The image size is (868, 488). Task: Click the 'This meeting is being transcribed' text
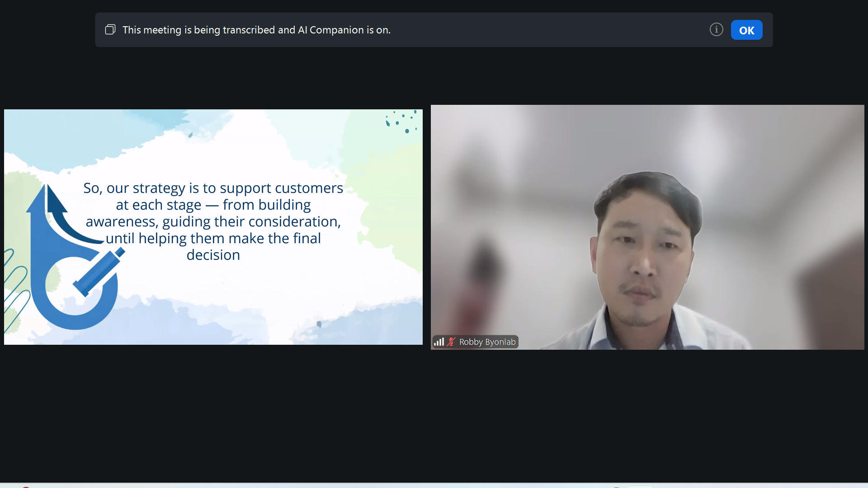256,30
